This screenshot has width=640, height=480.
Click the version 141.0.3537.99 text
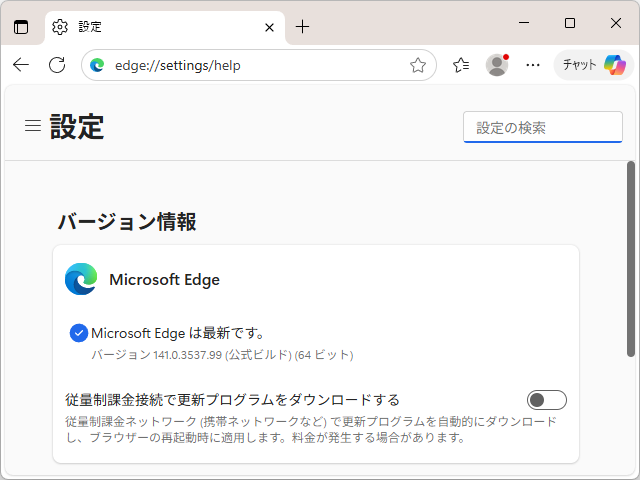222,355
